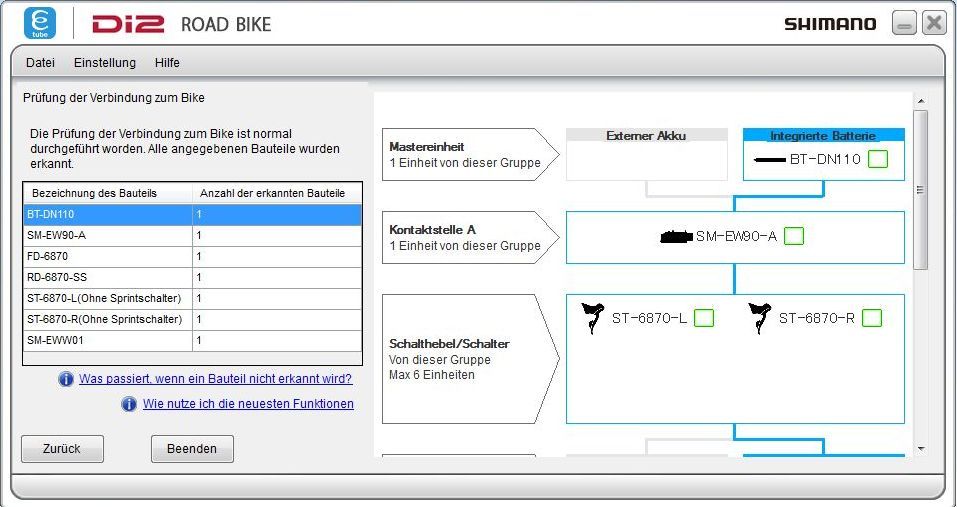Screen dimensions: 957x507
Task: Select the ST-6870-R(Ohne Sprintschalter) row
Action: click(192, 319)
